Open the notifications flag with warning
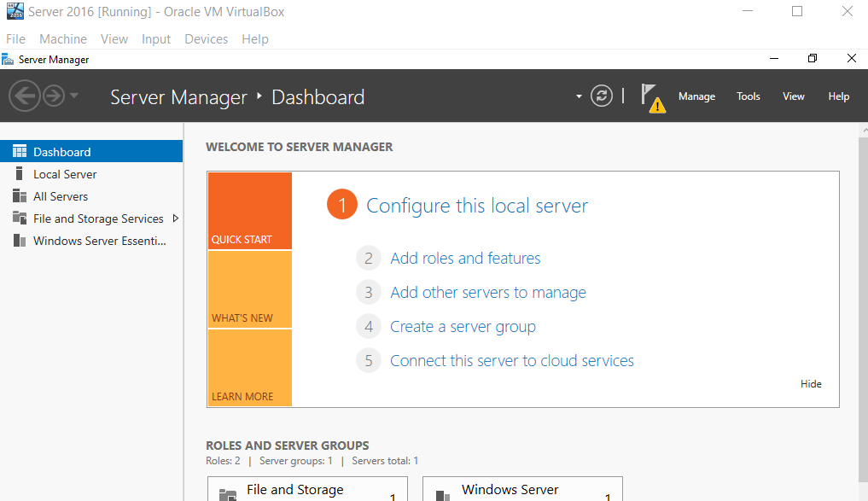 point(653,97)
